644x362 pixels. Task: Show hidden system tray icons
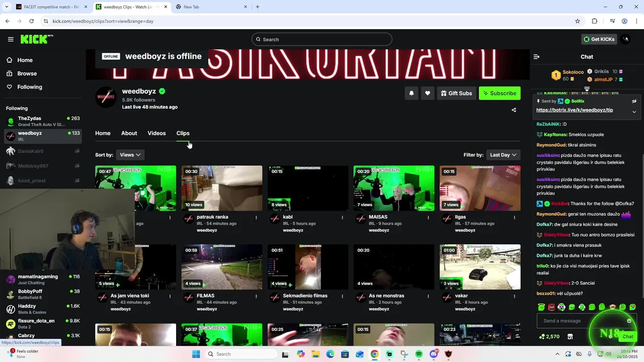[557, 354]
